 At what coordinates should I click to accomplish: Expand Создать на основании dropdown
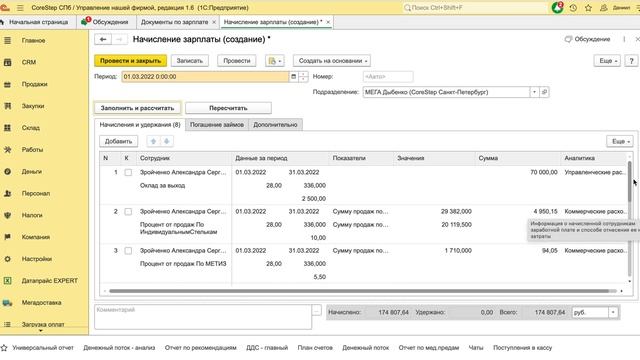(331, 60)
